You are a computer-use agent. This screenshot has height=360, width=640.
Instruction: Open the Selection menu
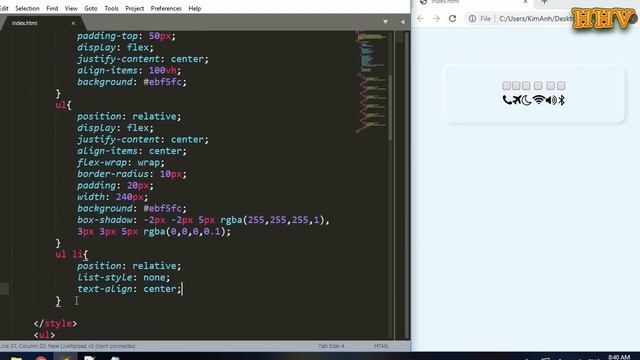click(x=27, y=8)
